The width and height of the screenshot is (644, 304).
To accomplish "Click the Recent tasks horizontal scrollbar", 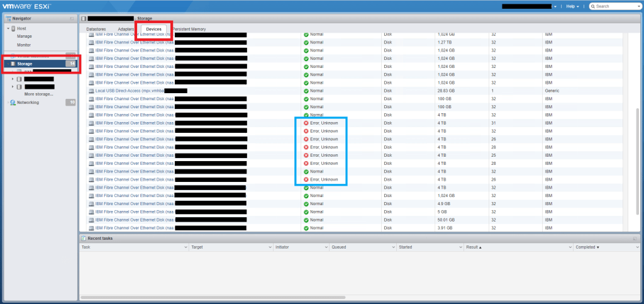I will tap(314, 296).
